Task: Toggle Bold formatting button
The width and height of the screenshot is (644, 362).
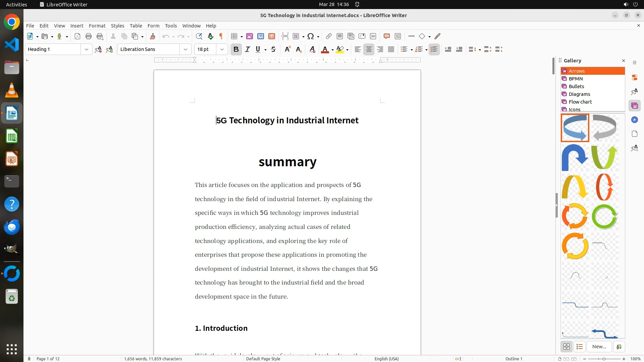Action: click(236, 49)
